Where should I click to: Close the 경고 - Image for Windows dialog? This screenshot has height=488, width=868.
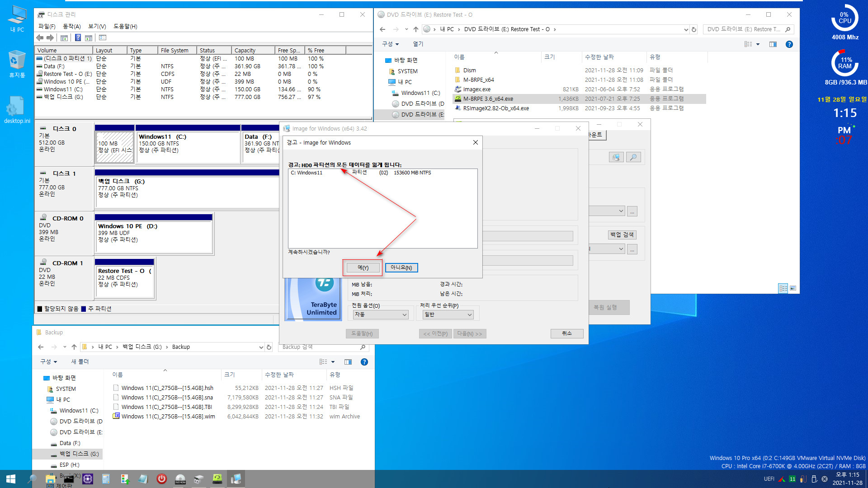(475, 142)
